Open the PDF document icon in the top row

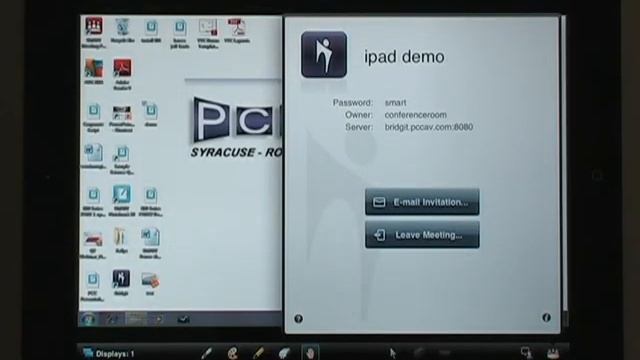pyautogui.click(x=236, y=31)
